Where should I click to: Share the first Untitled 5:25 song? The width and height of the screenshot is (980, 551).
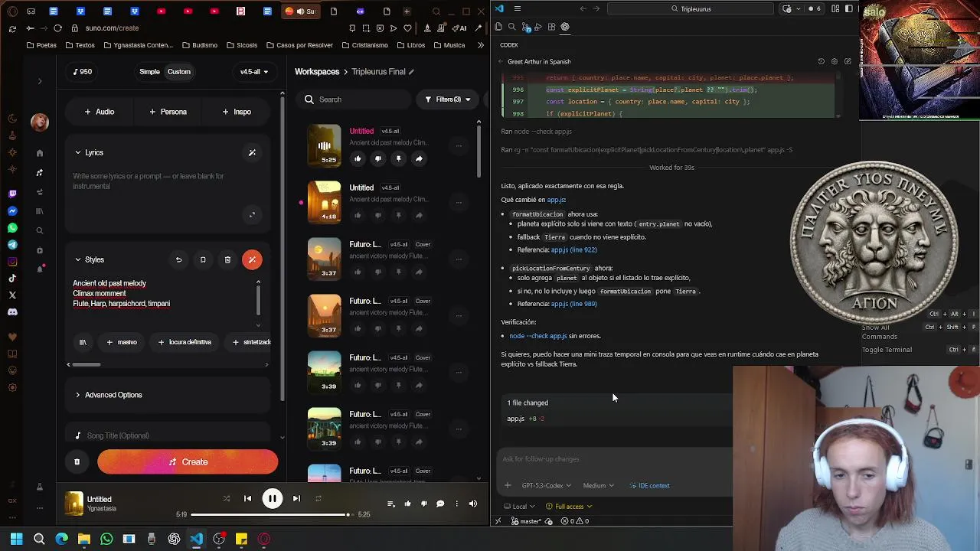point(419,158)
